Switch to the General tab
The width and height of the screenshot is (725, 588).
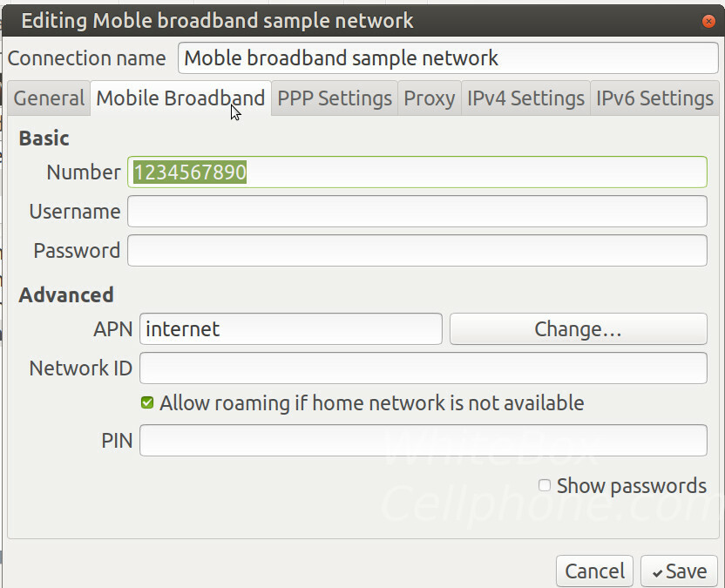pyautogui.click(x=49, y=98)
